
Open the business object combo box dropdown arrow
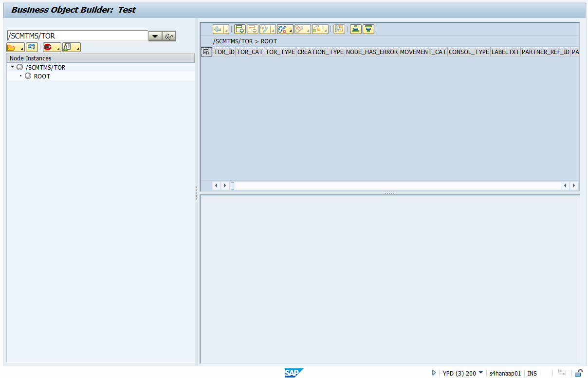155,36
